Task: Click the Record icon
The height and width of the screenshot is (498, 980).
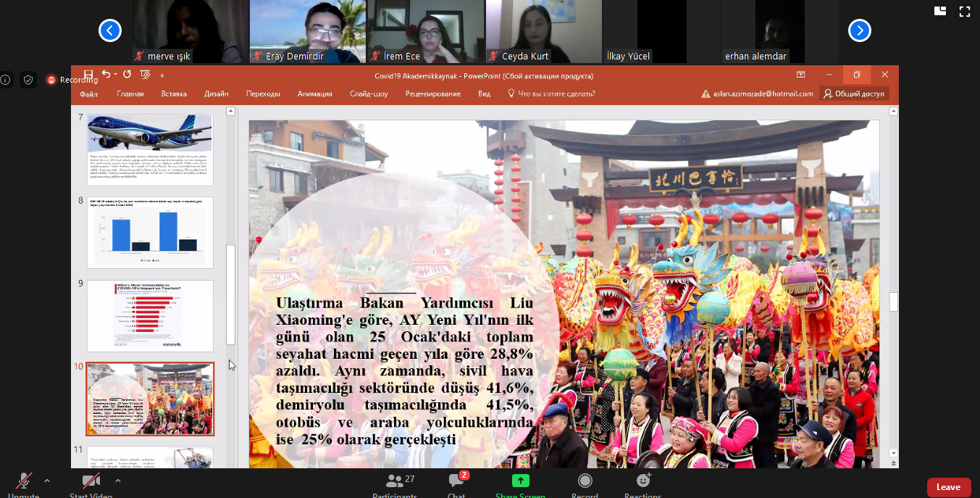Action: 585,482
